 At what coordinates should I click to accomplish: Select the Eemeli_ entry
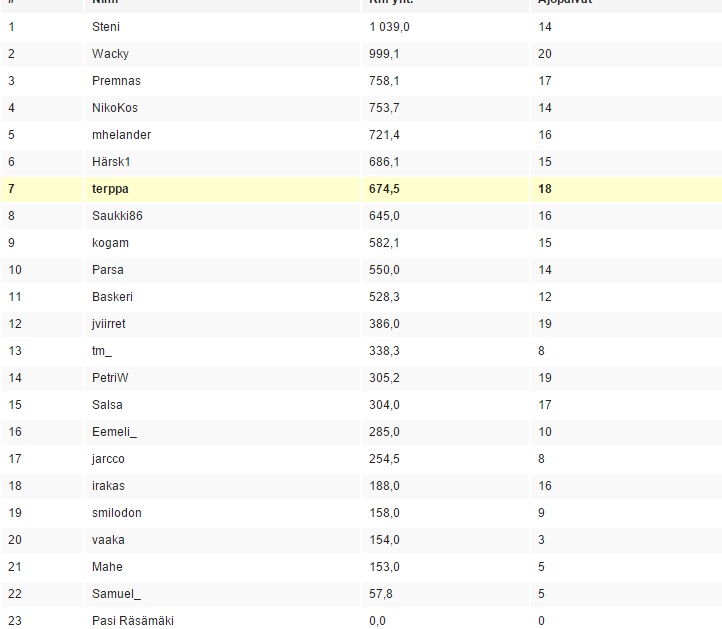[114, 432]
